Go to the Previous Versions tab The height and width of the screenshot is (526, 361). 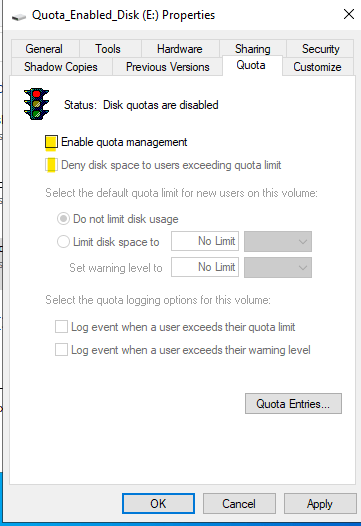[167, 67]
